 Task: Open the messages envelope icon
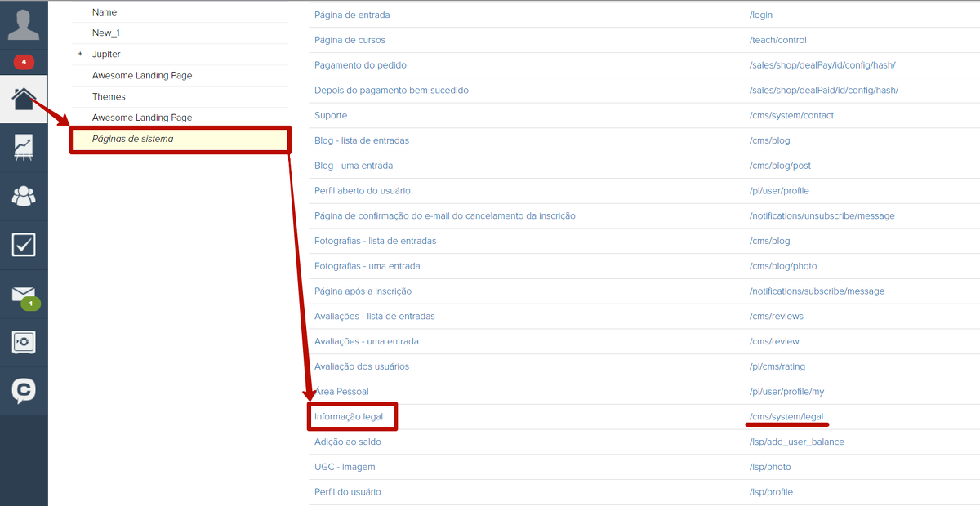pos(24,294)
